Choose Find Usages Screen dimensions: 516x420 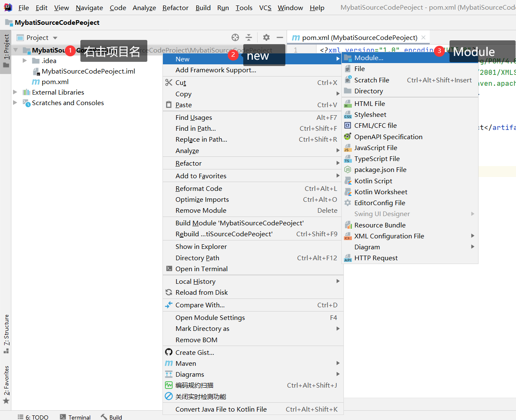point(253,118)
